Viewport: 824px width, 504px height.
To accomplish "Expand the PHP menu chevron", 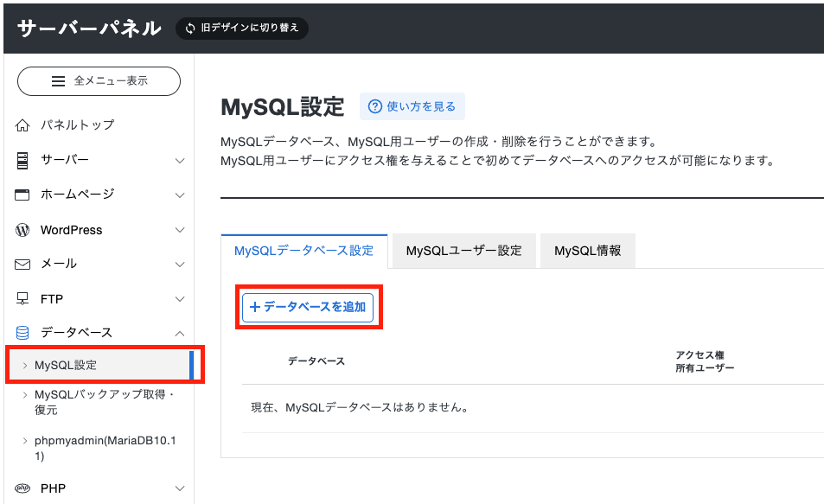I will [180, 488].
